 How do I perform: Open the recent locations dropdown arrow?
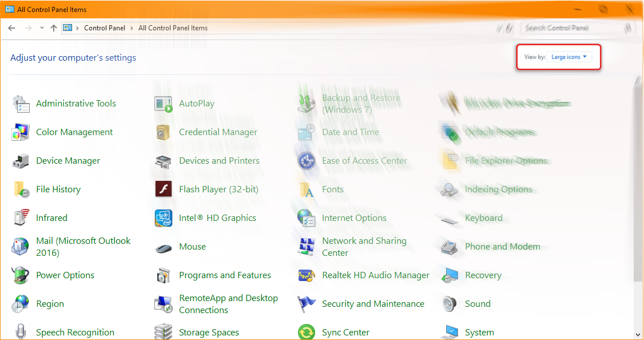click(x=42, y=28)
